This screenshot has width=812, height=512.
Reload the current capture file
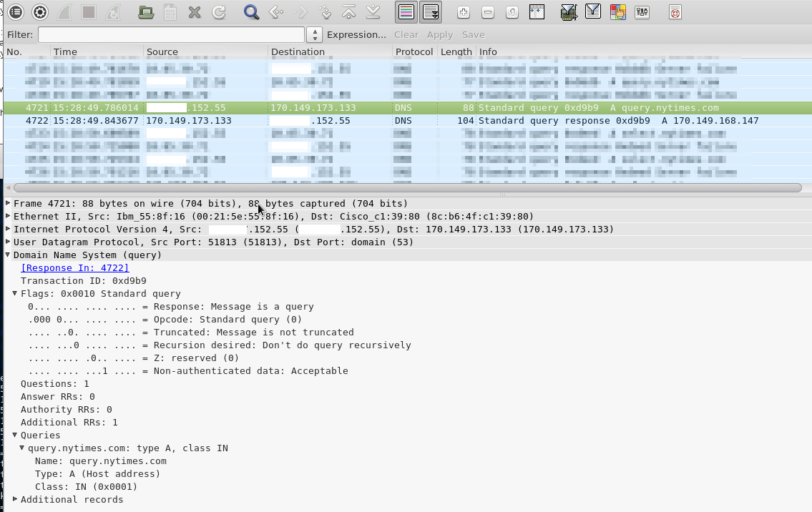219,12
